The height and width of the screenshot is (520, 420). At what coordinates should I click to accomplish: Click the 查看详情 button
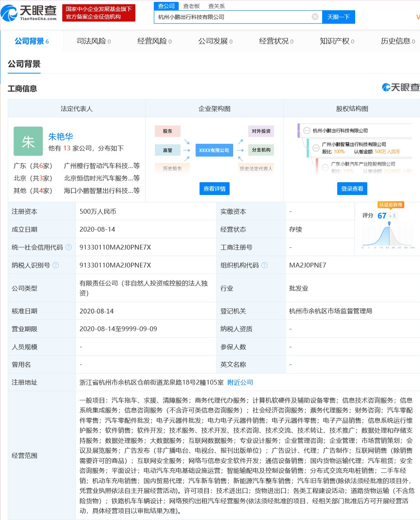tap(214, 188)
